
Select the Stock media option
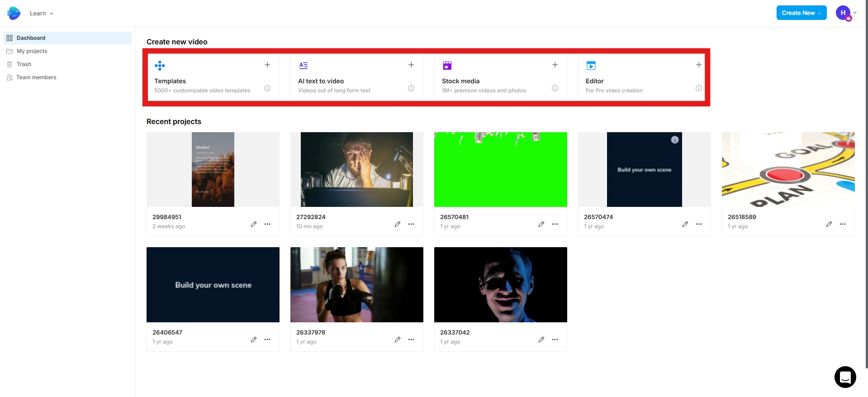501,77
